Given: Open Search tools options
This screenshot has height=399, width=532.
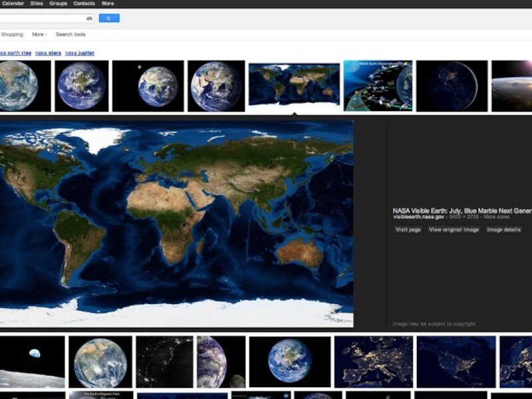Looking at the screenshot, I should pyautogui.click(x=70, y=35).
